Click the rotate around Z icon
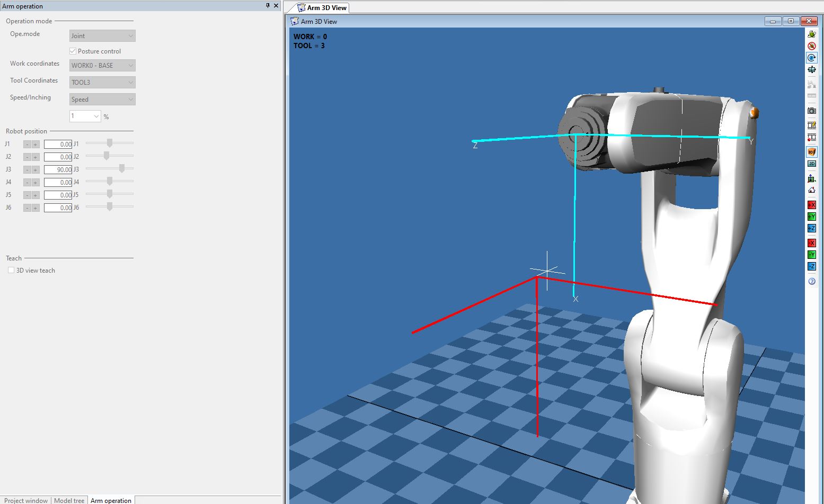Viewport: 824px width, 504px height. 811,58
